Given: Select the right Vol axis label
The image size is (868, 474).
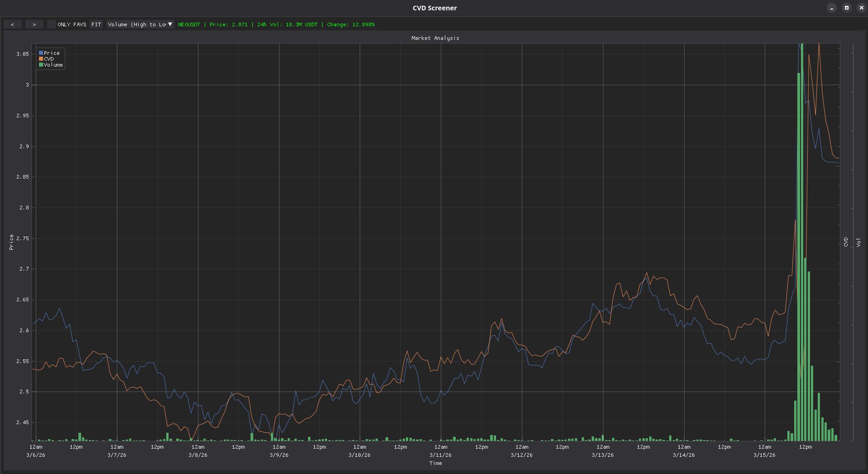Looking at the screenshot, I should [858, 242].
